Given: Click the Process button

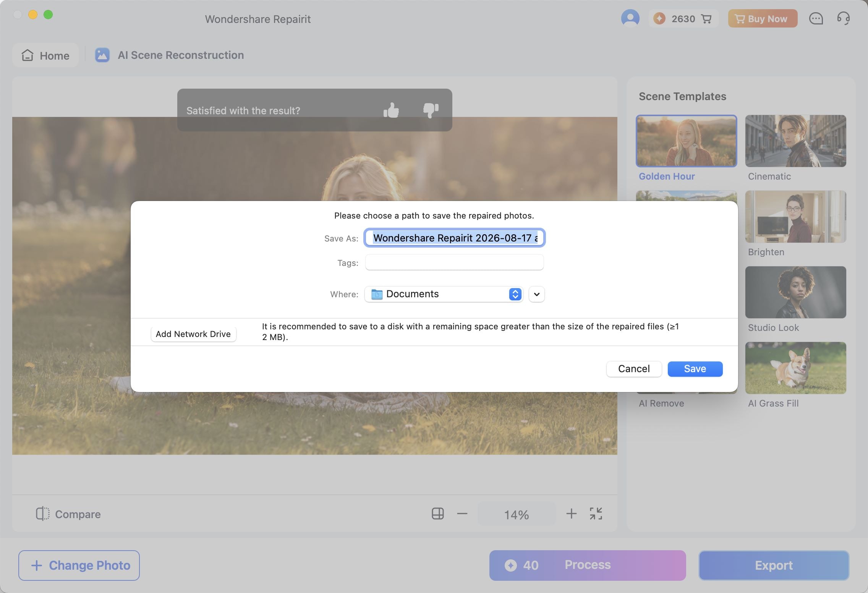Looking at the screenshot, I should tap(588, 565).
